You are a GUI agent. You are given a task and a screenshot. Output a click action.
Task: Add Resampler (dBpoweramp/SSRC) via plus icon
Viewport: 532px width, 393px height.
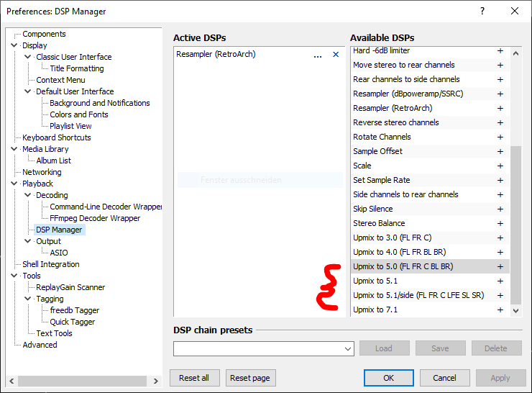pyautogui.click(x=500, y=94)
